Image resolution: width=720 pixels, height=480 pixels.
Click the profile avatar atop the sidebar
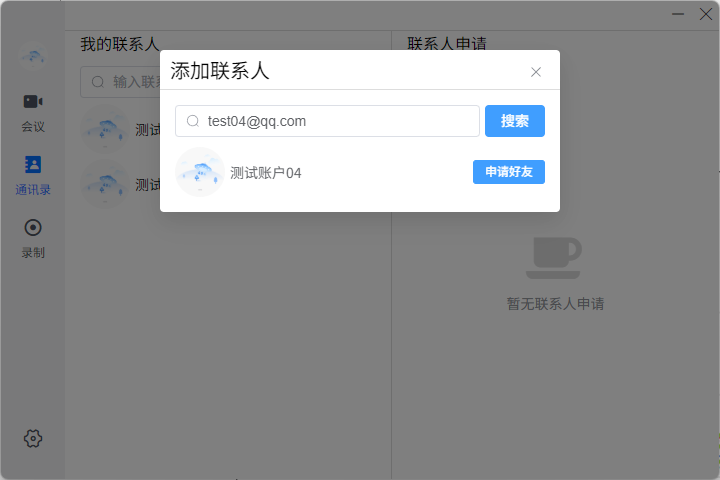(x=33, y=55)
